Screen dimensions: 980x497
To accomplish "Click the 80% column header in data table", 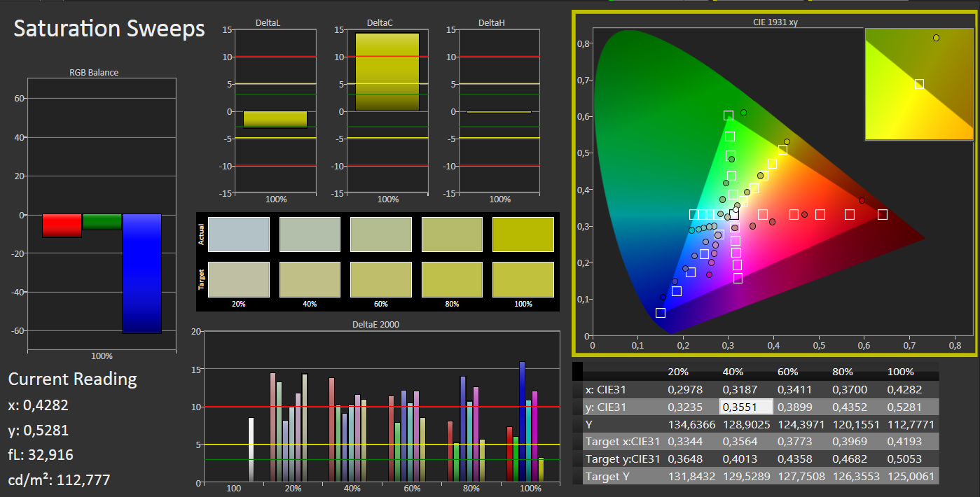I will coord(843,372).
